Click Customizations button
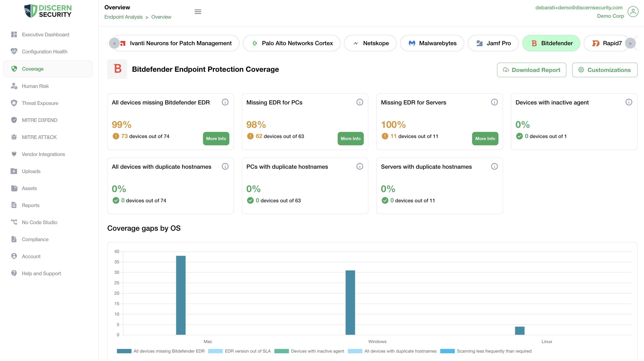 tap(605, 69)
